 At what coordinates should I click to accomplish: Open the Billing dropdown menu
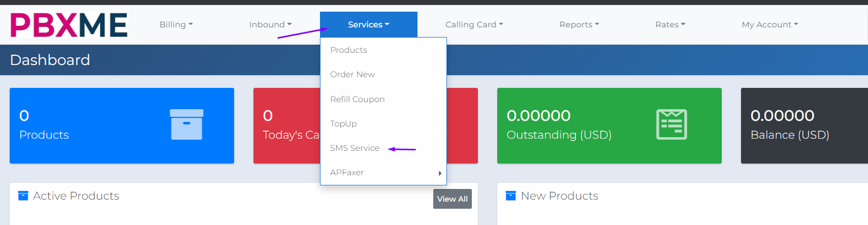[x=176, y=24]
